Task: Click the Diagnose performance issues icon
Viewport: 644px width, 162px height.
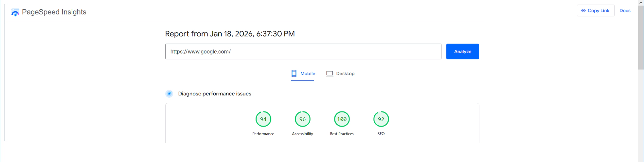Action: pyautogui.click(x=169, y=94)
